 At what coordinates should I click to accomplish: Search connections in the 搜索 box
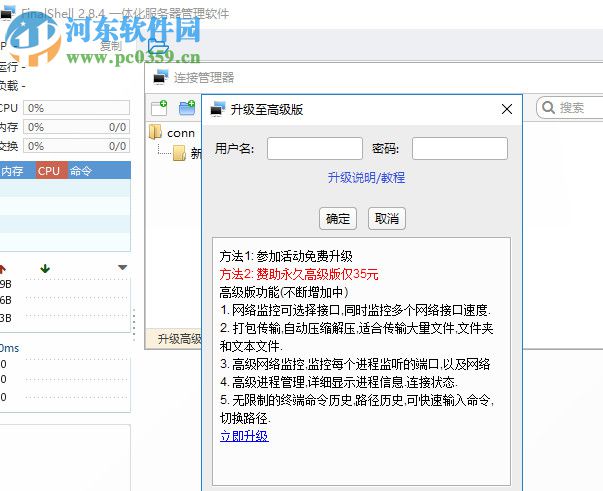[570, 108]
